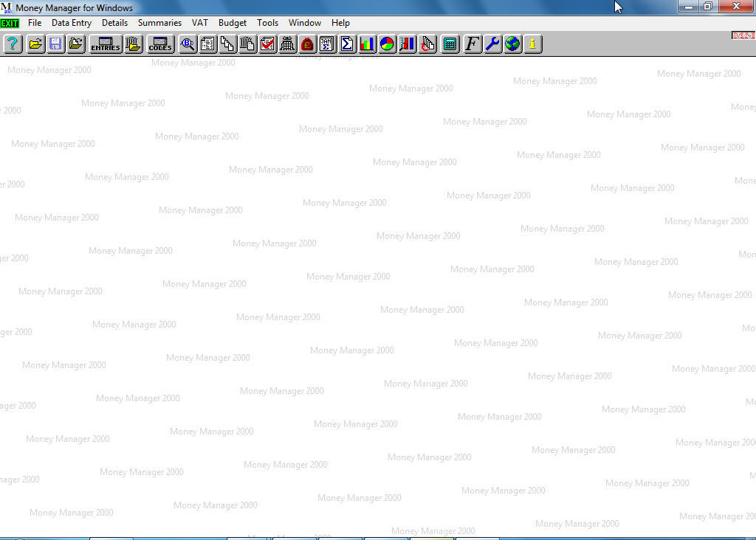Click the yellow information icon

533,44
